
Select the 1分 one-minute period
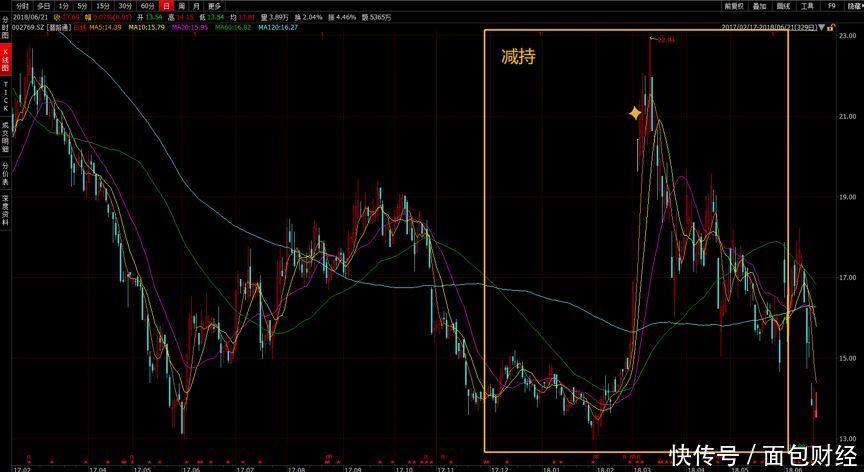(64, 6)
